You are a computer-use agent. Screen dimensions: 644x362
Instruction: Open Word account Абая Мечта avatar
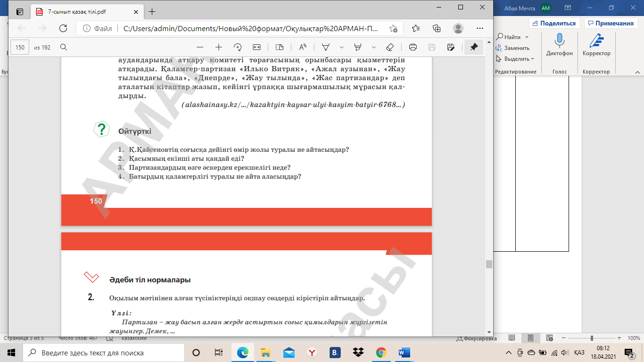click(545, 8)
